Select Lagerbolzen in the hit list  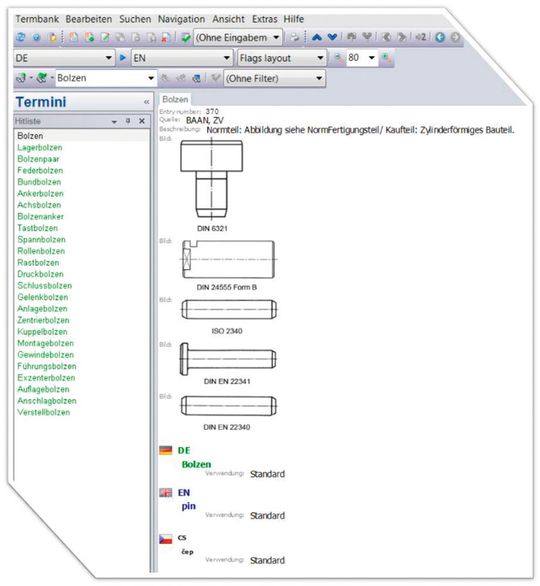coord(40,148)
